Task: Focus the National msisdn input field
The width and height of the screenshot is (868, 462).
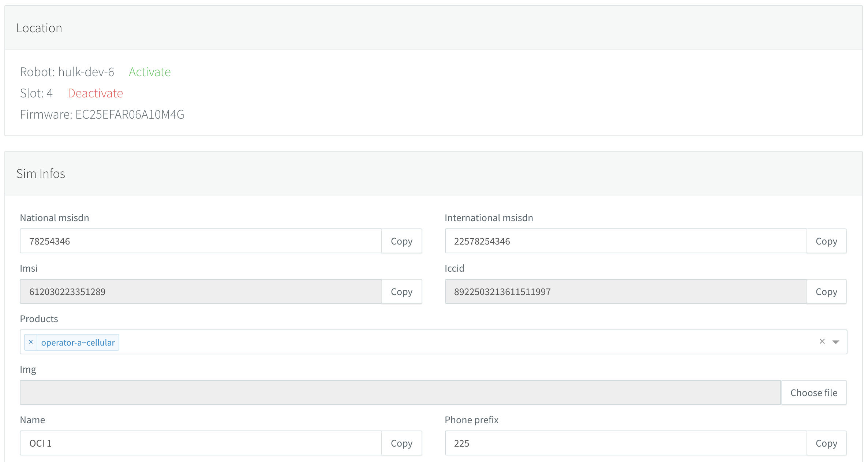Action: pos(201,241)
